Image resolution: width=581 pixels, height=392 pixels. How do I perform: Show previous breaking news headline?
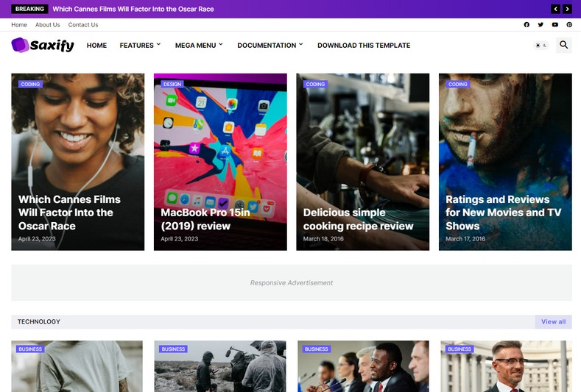pos(555,9)
